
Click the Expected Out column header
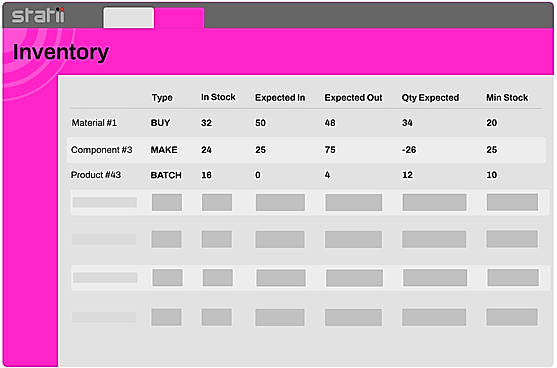click(353, 98)
